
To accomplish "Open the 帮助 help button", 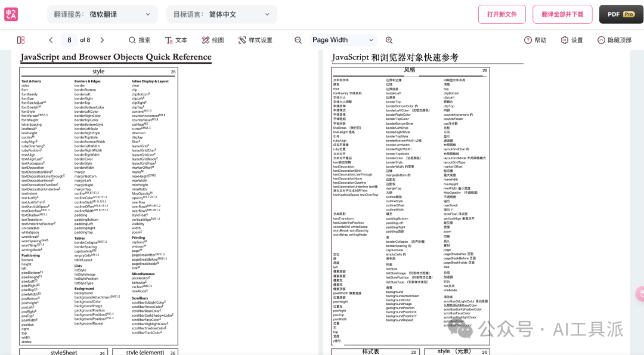I will coord(535,40).
